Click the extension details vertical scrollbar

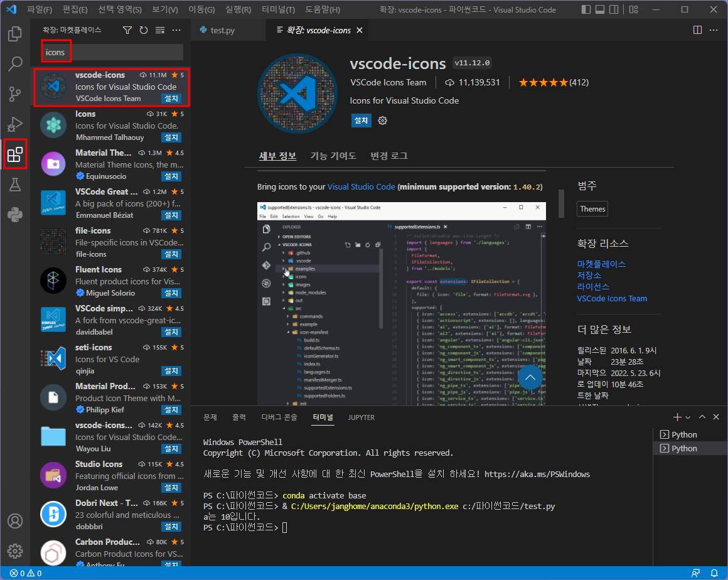561,203
